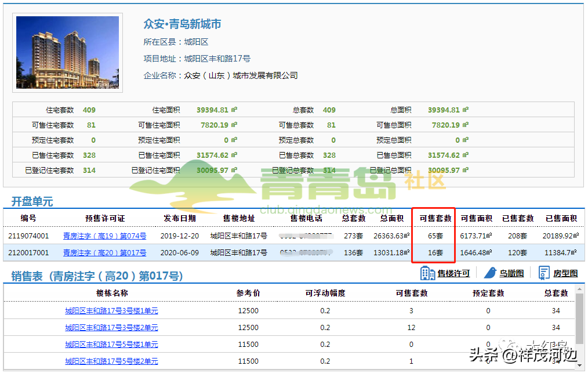Click the 136套 total units cell

354,253
